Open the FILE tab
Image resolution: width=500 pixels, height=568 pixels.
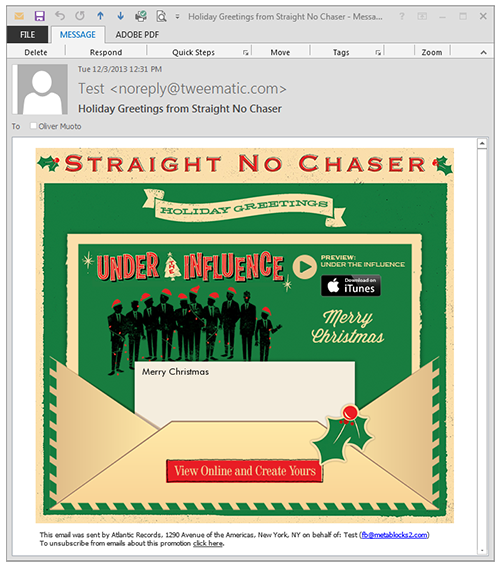27,35
